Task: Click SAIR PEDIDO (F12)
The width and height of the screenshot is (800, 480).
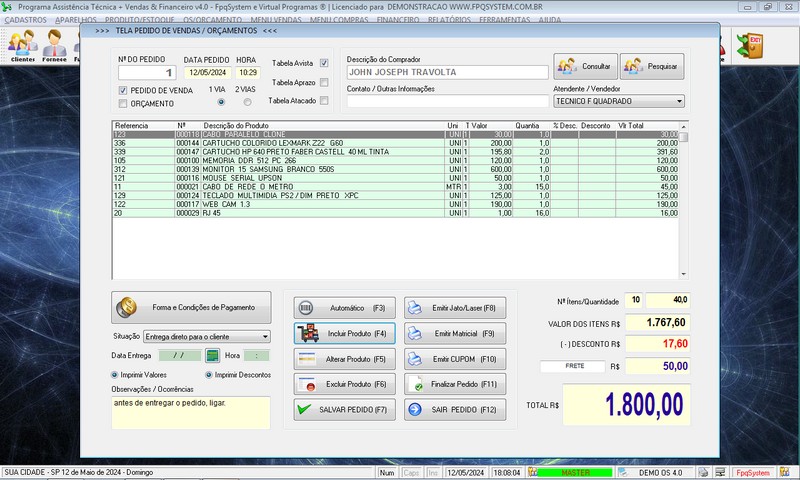Action: [455, 410]
